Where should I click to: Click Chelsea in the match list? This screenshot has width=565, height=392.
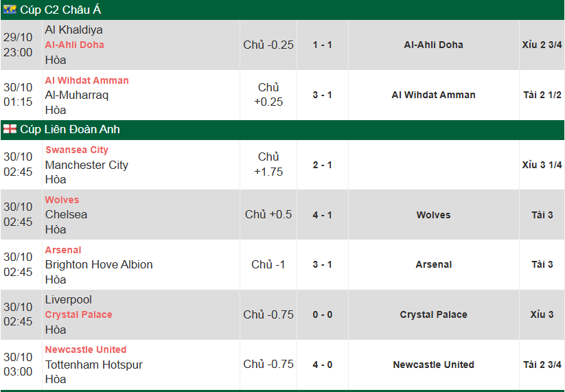coord(66,214)
